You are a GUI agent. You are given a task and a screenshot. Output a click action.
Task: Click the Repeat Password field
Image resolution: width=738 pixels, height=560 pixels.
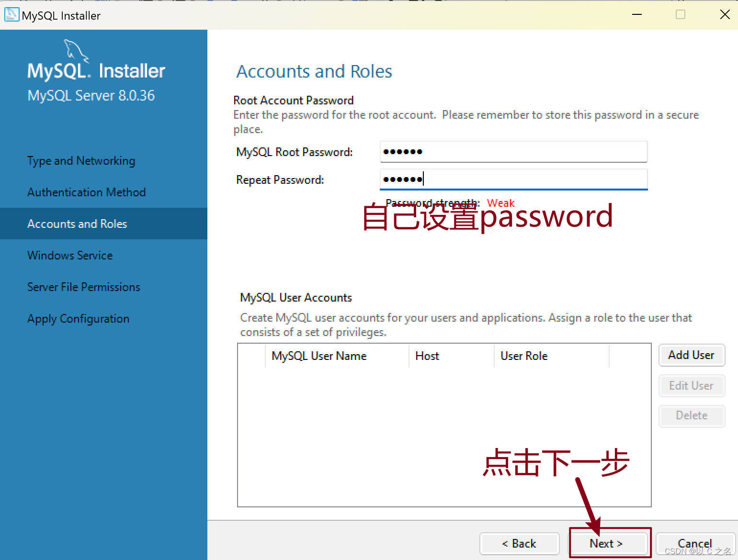point(513,179)
